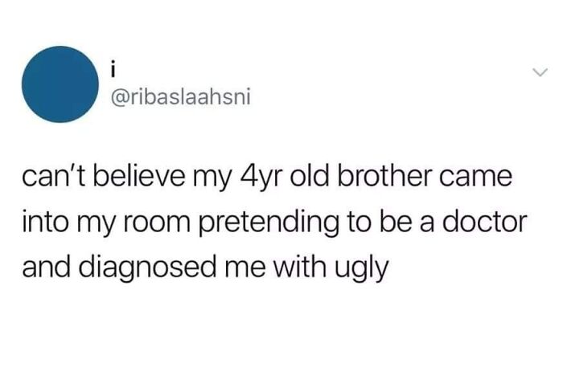
Task: Expand the tweet options chevron
Action: coord(540,72)
